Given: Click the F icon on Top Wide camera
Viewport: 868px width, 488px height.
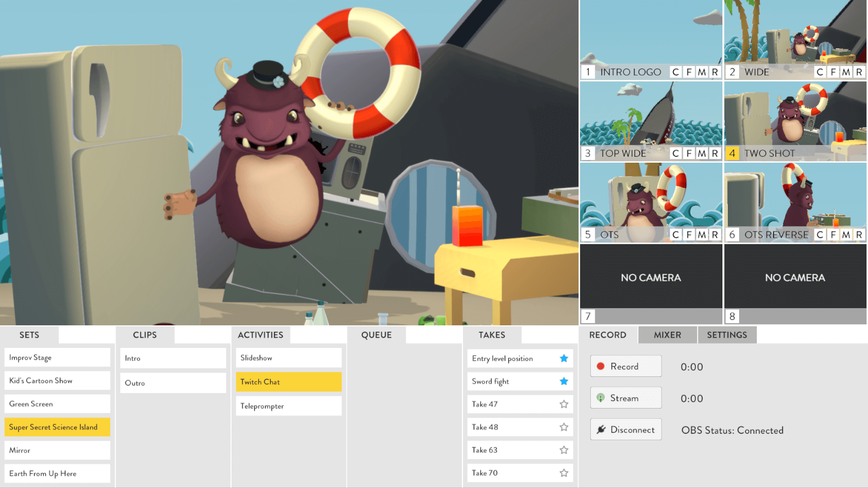Looking at the screenshot, I should click(x=689, y=154).
